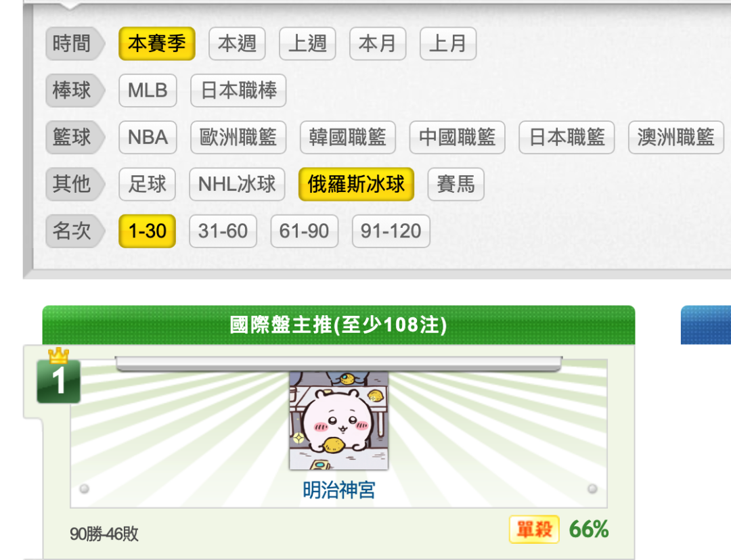The image size is (731, 560).
Task: Show ranks 31-60
Action: coord(223,231)
